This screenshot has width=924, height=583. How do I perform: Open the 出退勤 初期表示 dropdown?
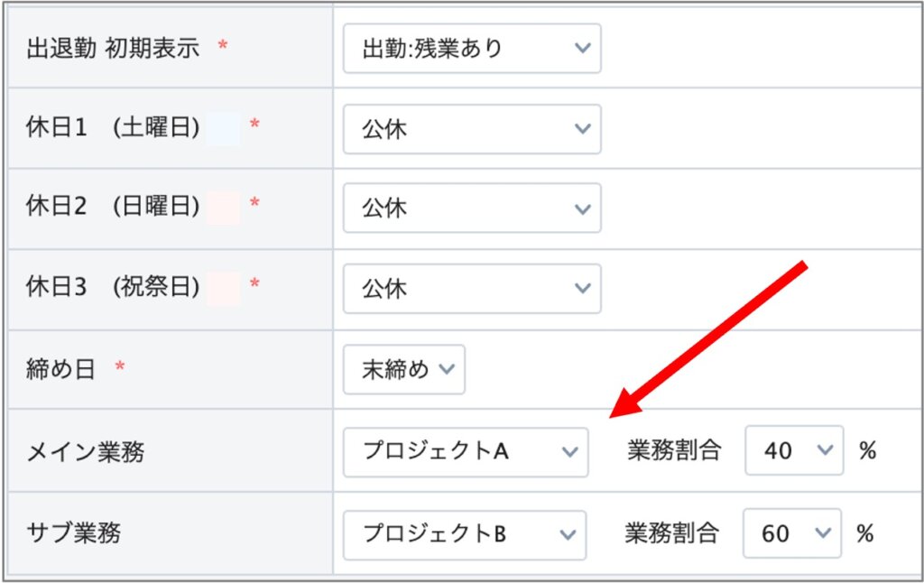tap(471, 49)
